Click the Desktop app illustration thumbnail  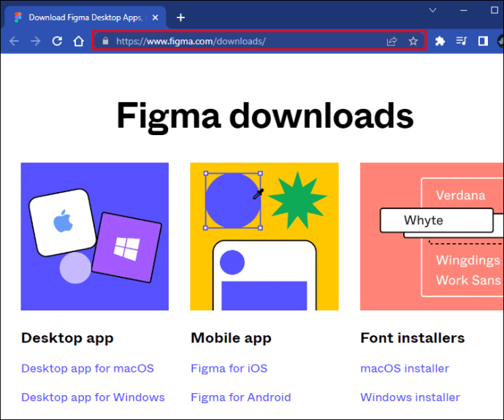(x=95, y=237)
